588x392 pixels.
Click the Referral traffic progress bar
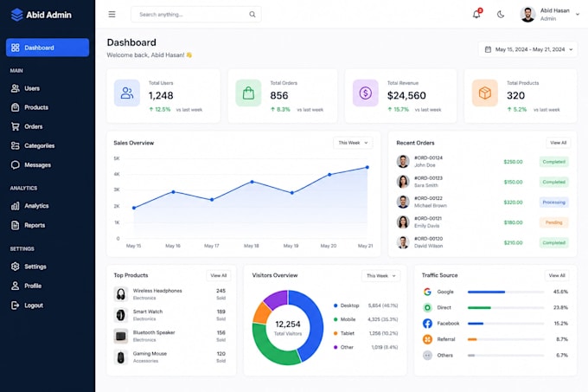[506, 339]
